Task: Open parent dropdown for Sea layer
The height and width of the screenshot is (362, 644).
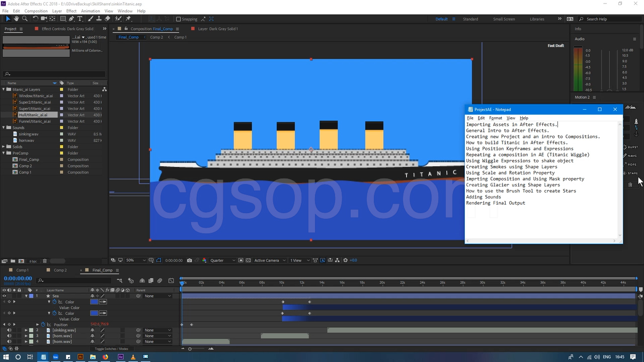Action: pos(157,296)
